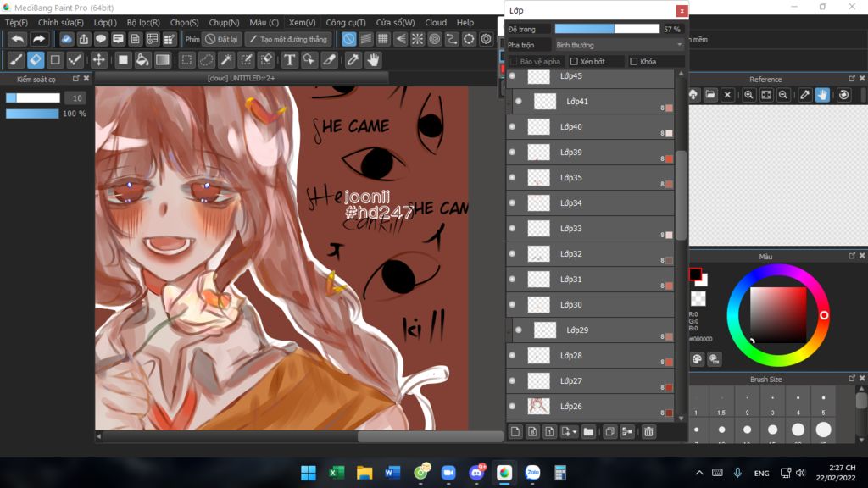
Task: Click the Redo arrow icon
Action: pos(38,39)
